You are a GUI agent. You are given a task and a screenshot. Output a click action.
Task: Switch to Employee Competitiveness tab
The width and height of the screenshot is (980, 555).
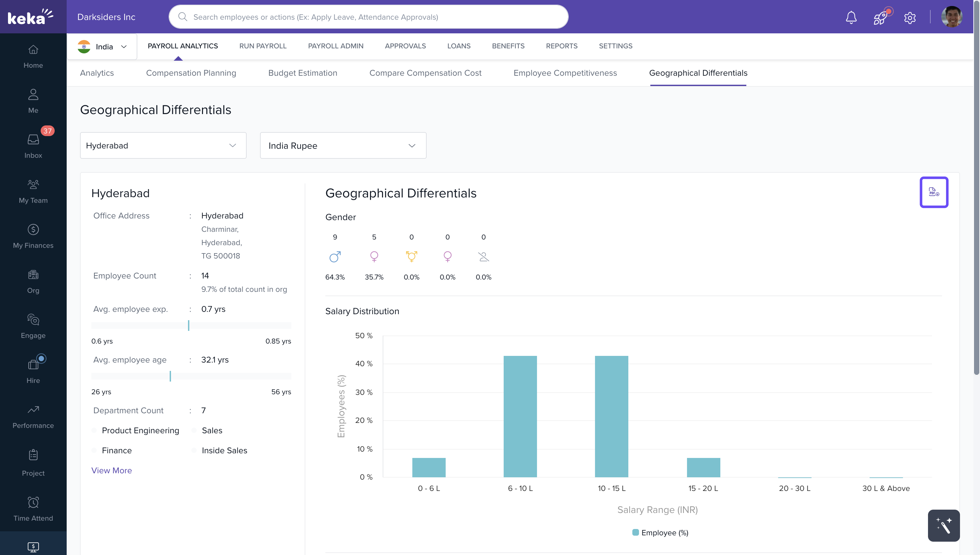click(565, 73)
